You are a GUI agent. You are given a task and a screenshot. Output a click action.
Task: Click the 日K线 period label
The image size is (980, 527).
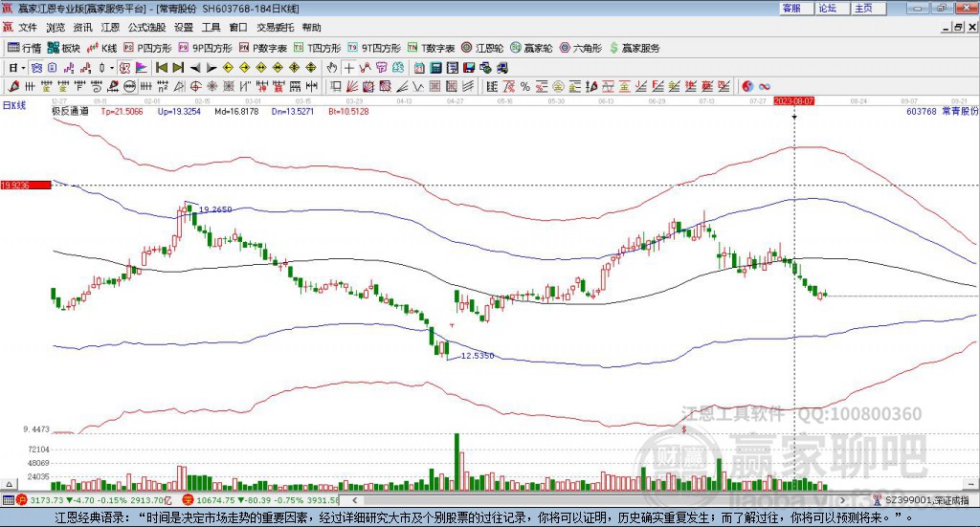tap(14, 105)
